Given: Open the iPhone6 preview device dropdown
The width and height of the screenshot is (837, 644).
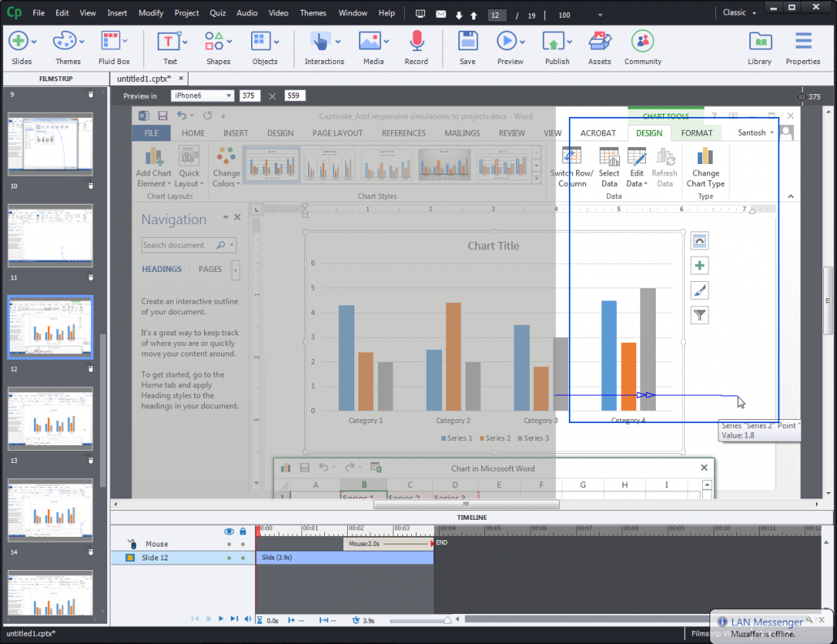Looking at the screenshot, I should click(203, 95).
